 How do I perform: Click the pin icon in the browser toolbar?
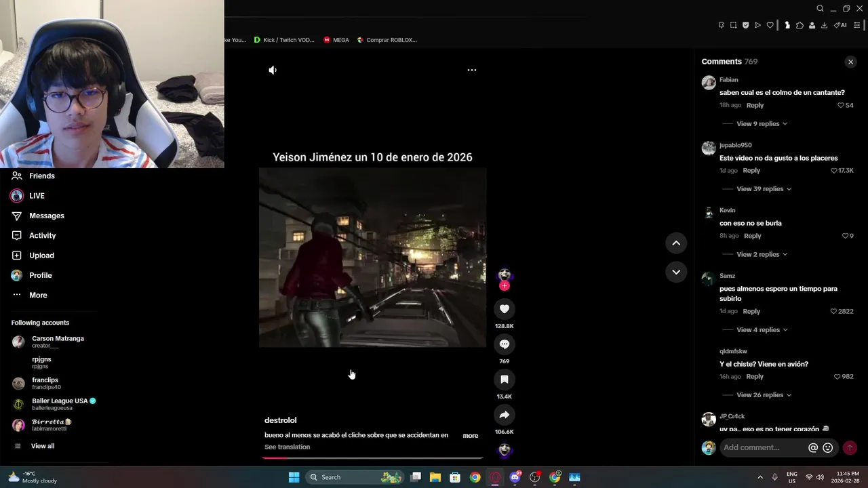pyautogui.click(x=721, y=25)
